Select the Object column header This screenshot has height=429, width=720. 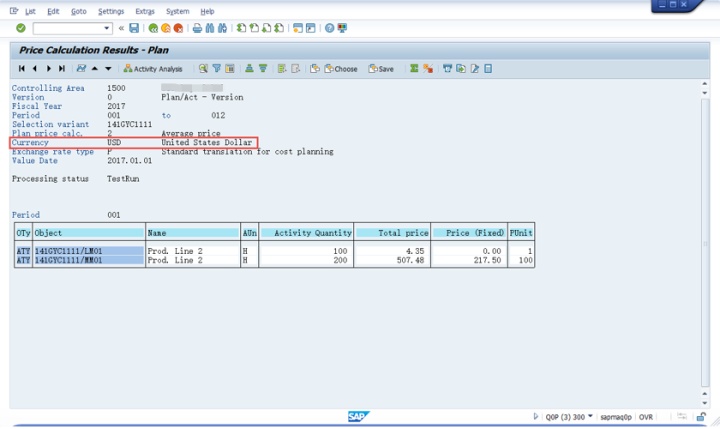click(89, 233)
